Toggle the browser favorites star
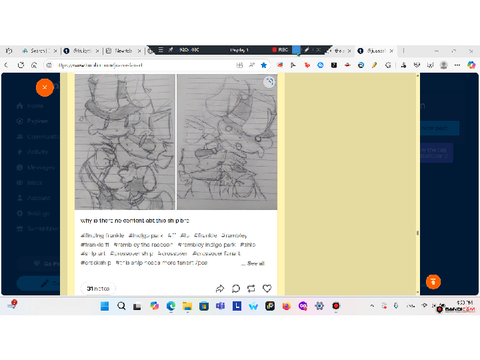Viewport: 480px width, 360px height. point(264,65)
